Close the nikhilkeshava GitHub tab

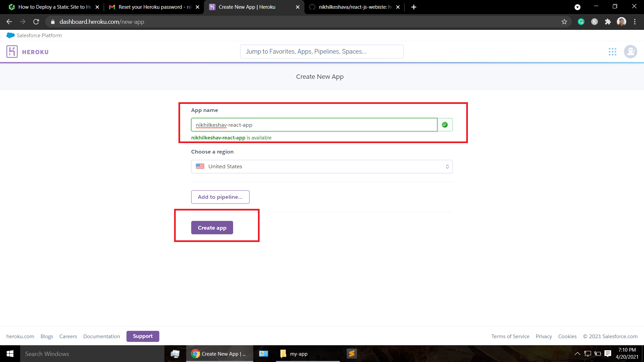point(398,7)
